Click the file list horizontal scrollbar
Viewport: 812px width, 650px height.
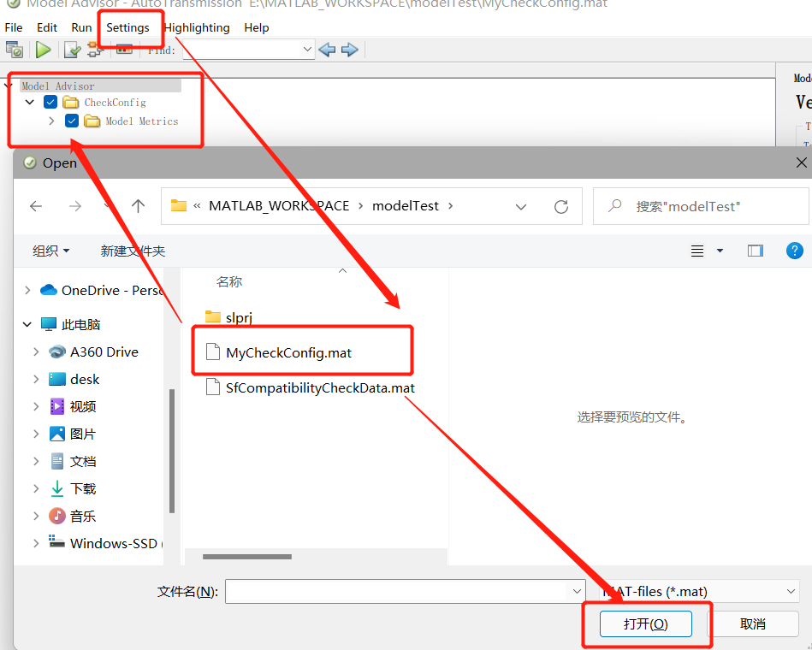[x=247, y=557]
